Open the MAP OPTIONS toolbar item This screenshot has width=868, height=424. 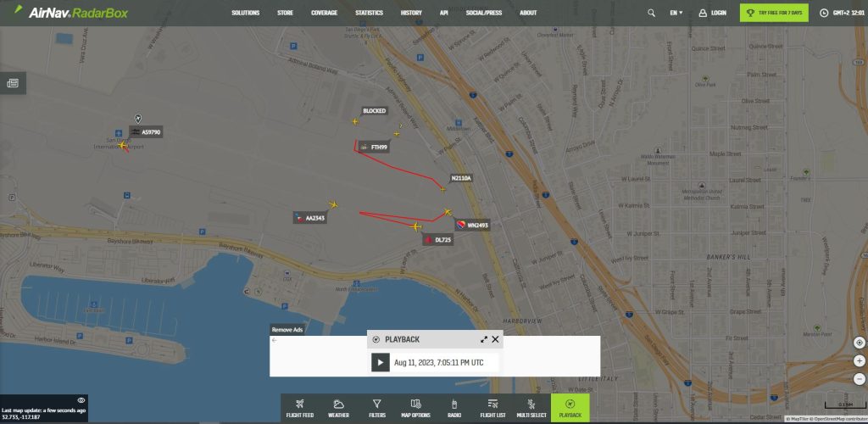[415, 409]
